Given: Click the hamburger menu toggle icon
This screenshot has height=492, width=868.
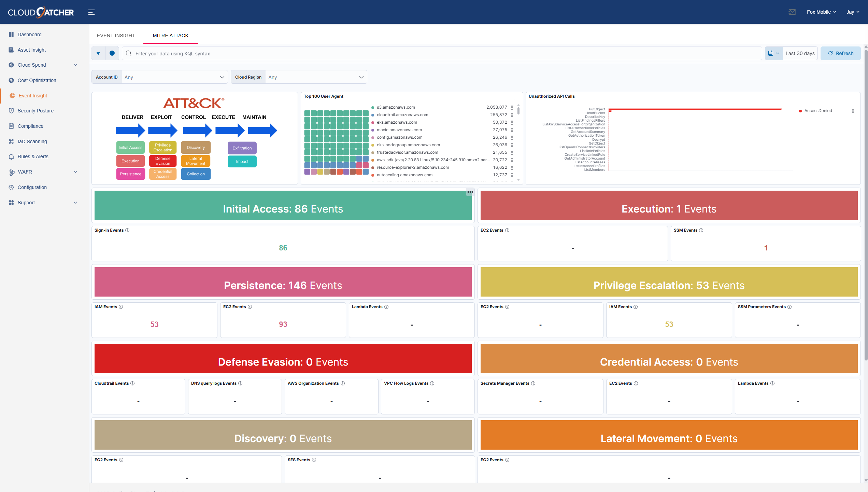Looking at the screenshot, I should pos(91,12).
